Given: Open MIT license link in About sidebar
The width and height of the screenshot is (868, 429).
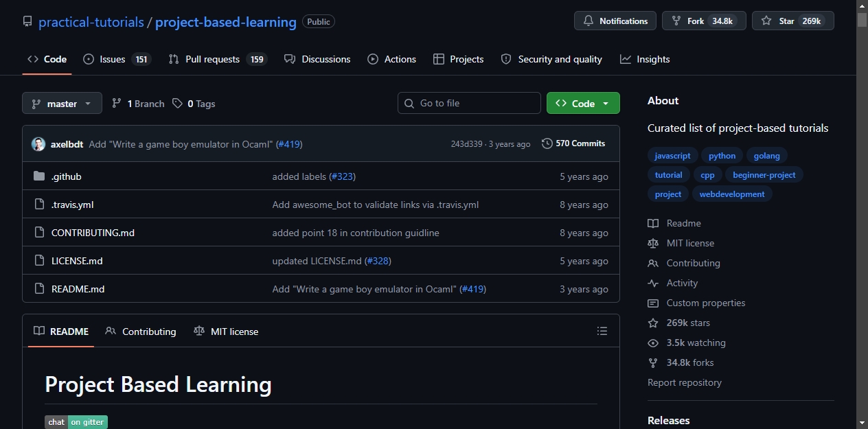Looking at the screenshot, I should click(681, 243).
